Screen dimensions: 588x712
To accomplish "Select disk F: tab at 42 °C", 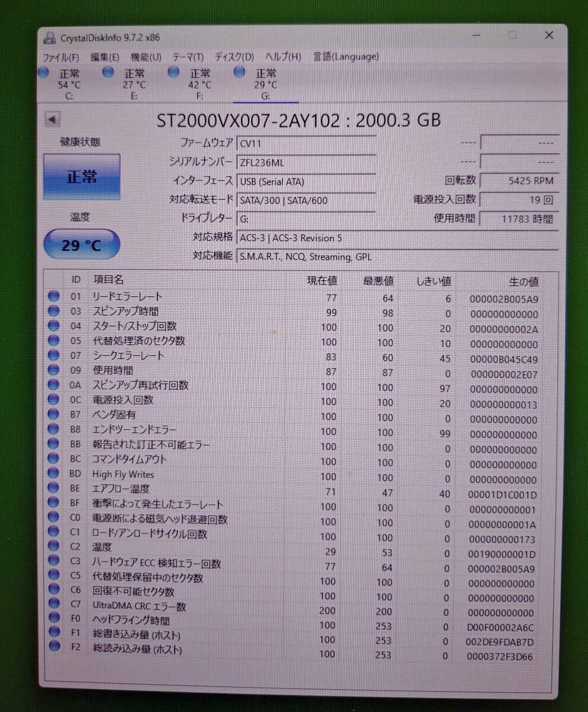I will click(x=193, y=84).
